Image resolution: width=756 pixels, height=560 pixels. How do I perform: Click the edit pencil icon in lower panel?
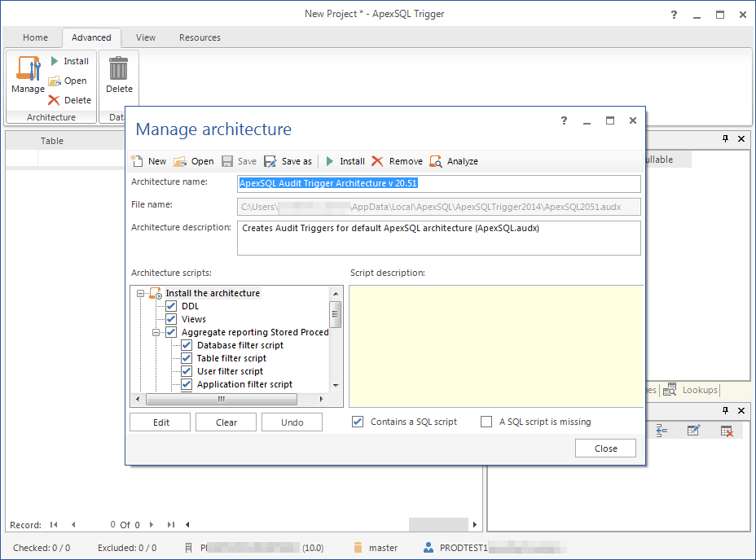pyautogui.click(x=693, y=431)
